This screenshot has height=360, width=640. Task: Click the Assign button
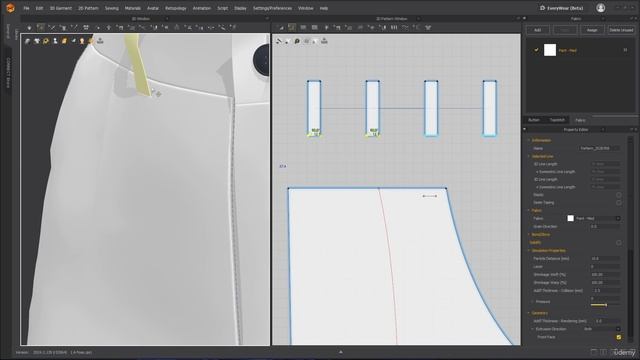tap(592, 30)
